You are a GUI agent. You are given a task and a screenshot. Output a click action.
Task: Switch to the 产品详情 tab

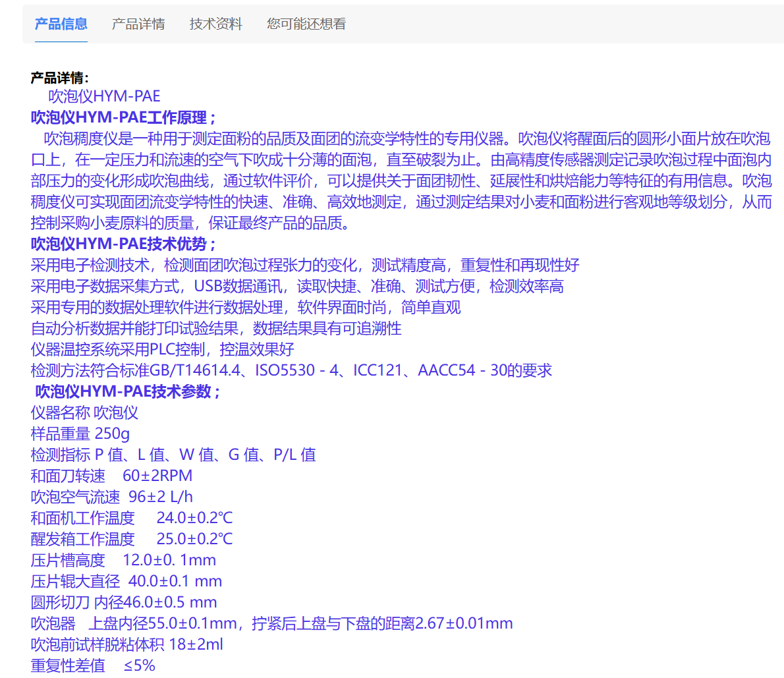(138, 24)
